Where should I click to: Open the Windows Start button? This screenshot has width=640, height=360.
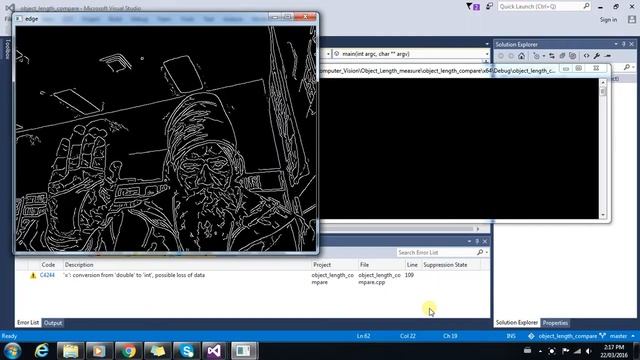(x=12, y=351)
